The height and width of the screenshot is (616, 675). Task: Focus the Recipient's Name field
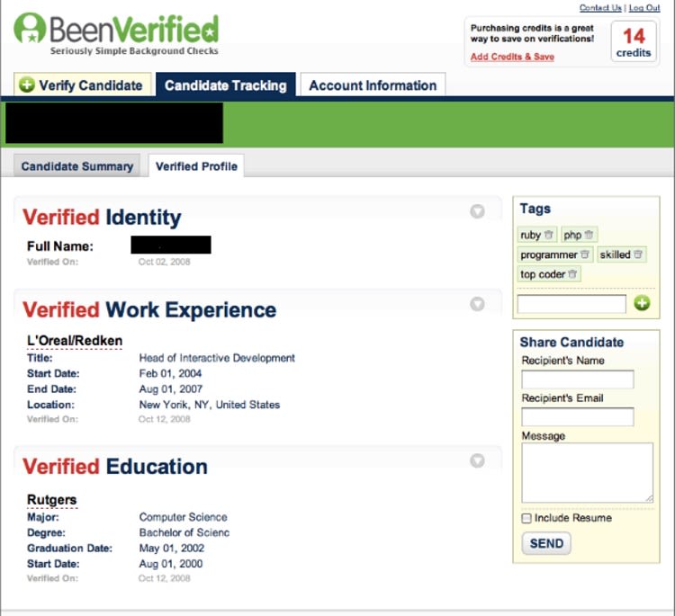(577, 379)
